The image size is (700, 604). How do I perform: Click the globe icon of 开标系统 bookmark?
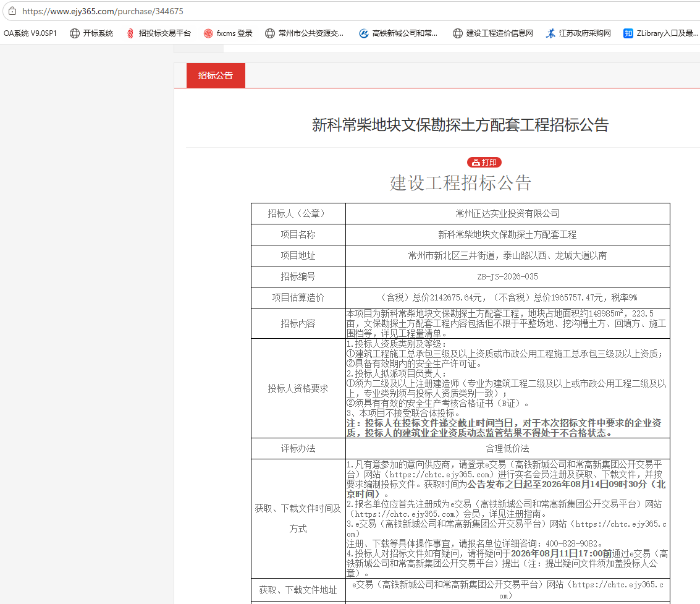pos(75,33)
